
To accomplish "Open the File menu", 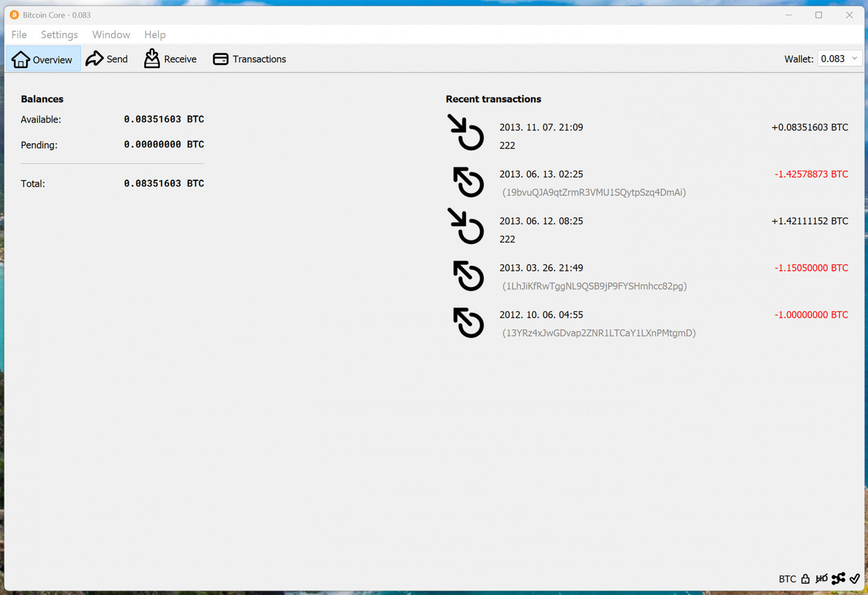I will pos(19,35).
